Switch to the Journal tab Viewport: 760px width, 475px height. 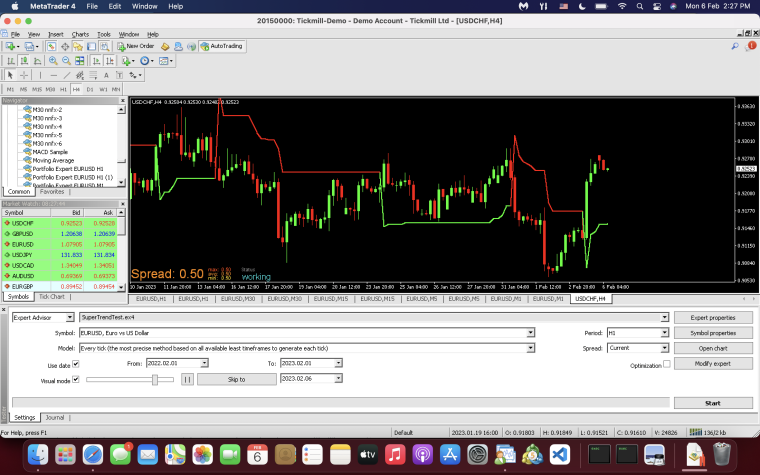[55, 417]
